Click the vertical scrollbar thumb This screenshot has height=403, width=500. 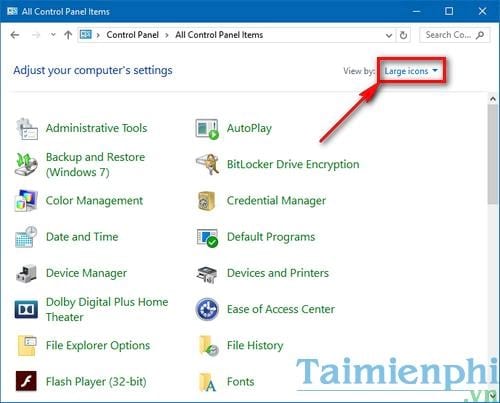492,154
